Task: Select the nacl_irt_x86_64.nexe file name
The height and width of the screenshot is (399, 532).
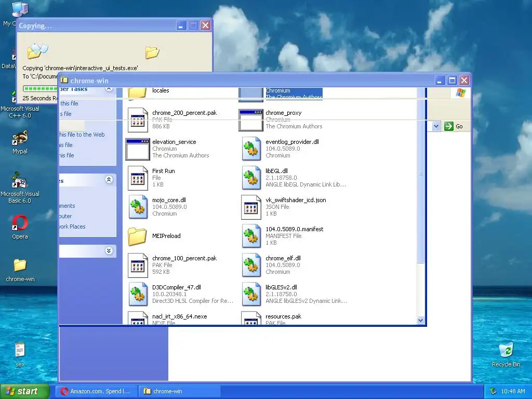Action: (179, 316)
